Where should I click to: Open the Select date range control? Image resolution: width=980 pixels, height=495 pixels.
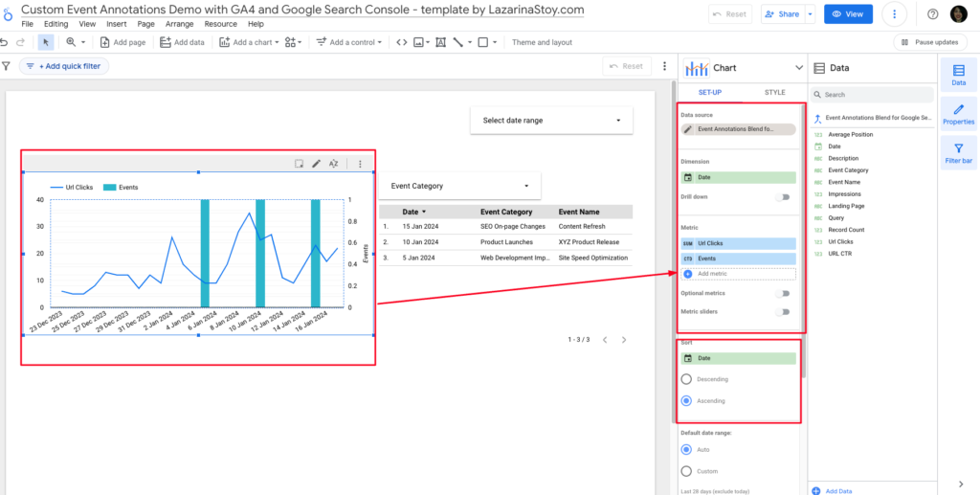tap(552, 120)
